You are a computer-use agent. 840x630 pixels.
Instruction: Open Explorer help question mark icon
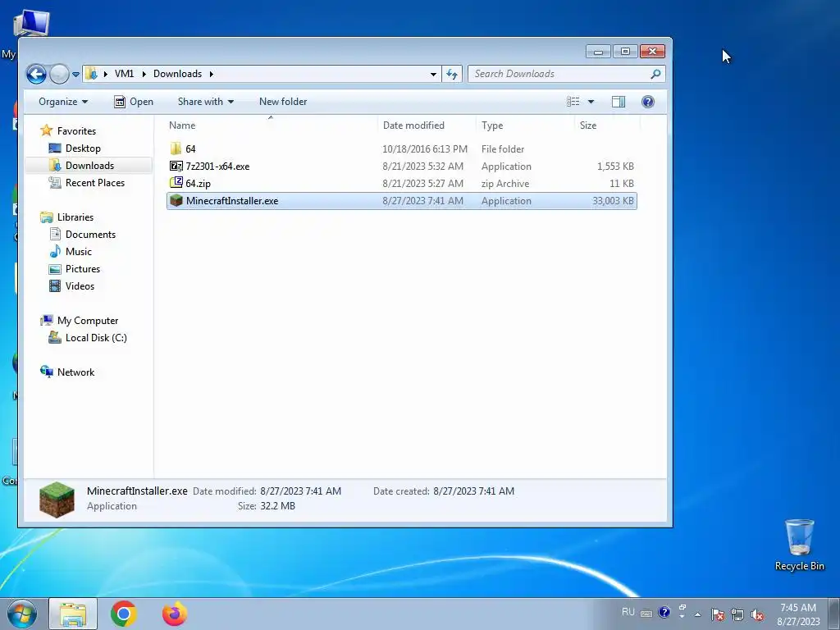click(648, 102)
